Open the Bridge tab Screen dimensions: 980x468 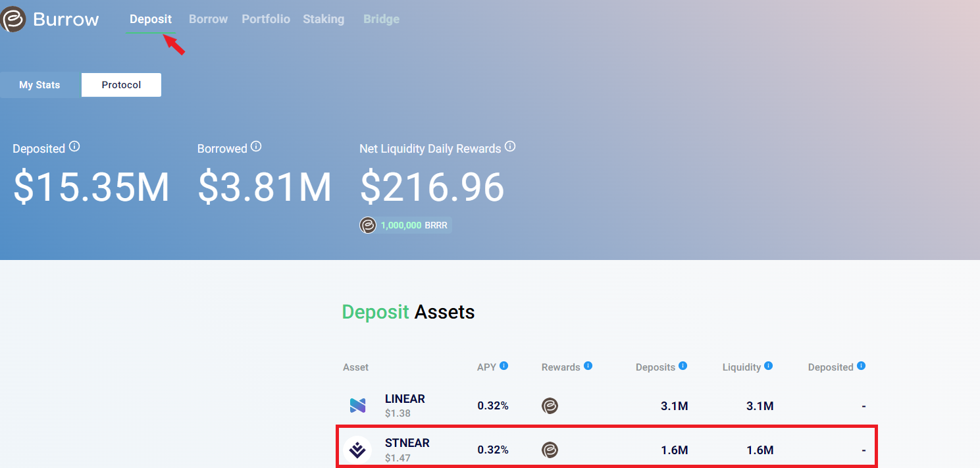(x=381, y=19)
